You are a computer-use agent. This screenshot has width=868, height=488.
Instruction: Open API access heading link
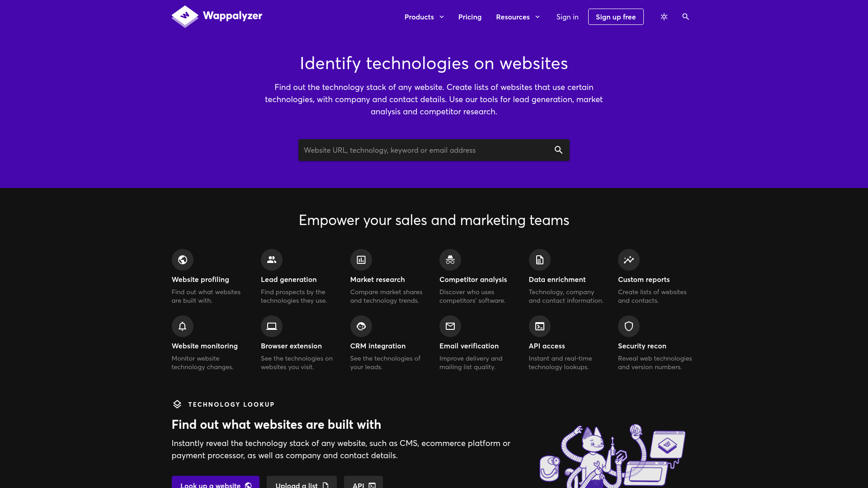[547, 346]
